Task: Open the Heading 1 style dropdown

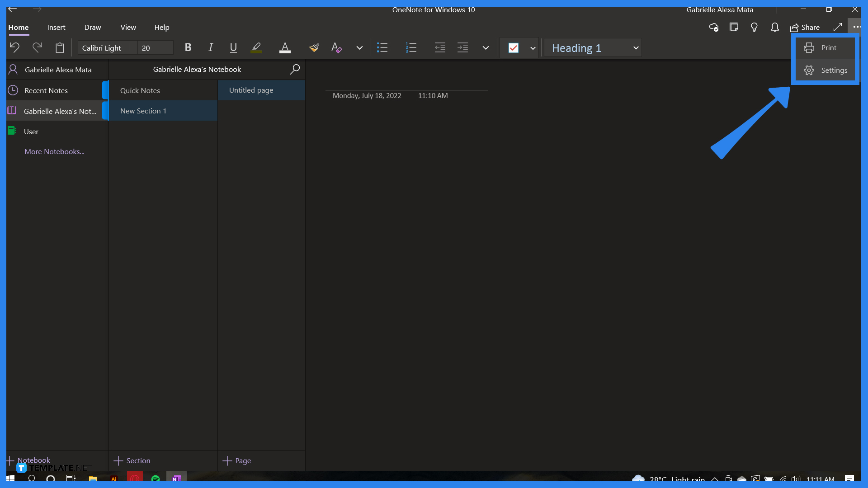Action: [x=592, y=47]
